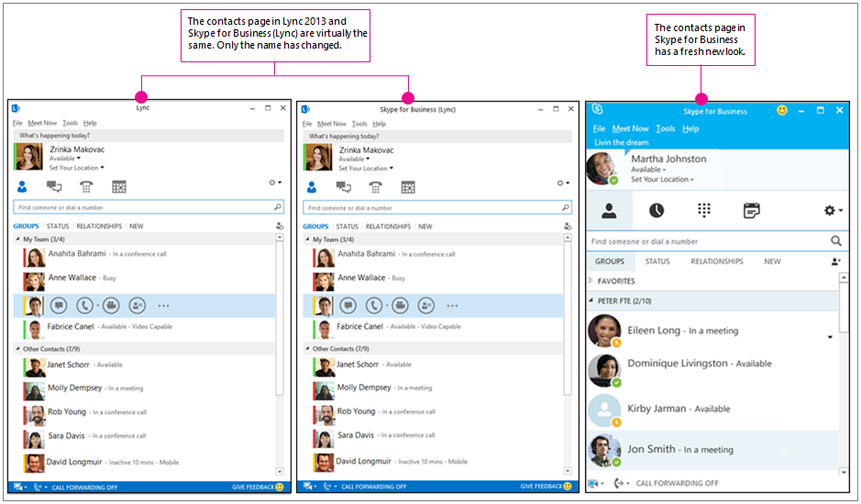This screenshot has height=504, width=861.
Task: Open Contacts view icon in Lync window
Action: 22,187
